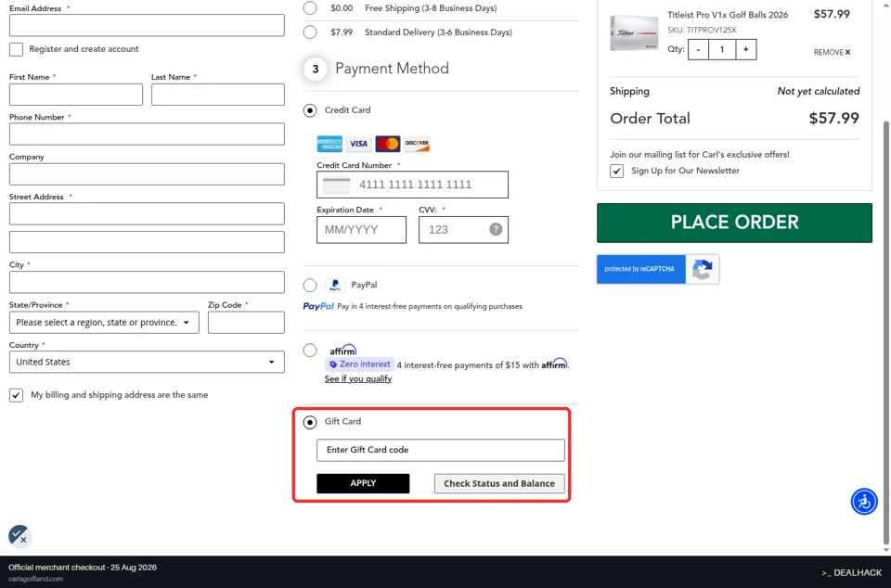Open the Titleist Pro V1x Golf Balls 2026 link
This screenshot has width=891, height=588.
[x=728, y=15]
